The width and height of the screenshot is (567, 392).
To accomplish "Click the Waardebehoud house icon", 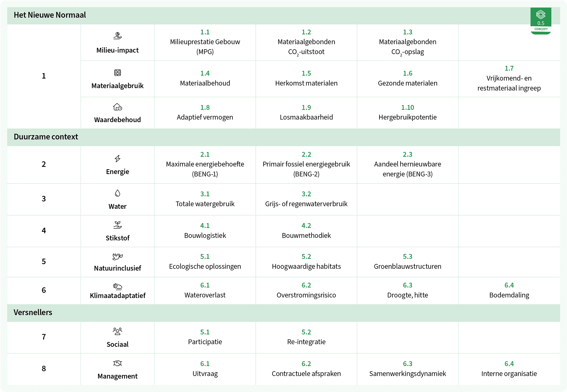I will [x=118, y=107].
